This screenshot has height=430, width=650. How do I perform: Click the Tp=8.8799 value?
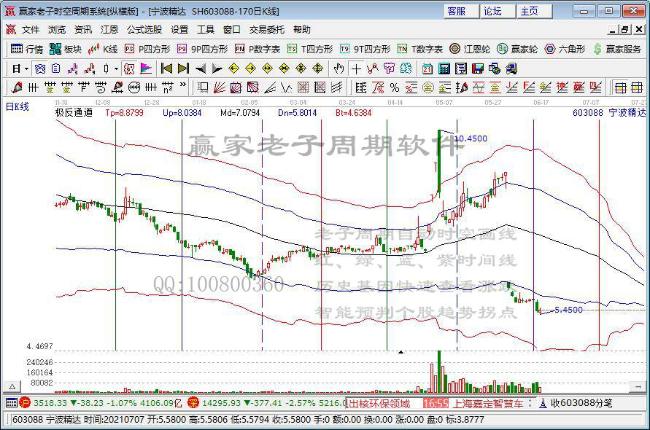[124, 112]
